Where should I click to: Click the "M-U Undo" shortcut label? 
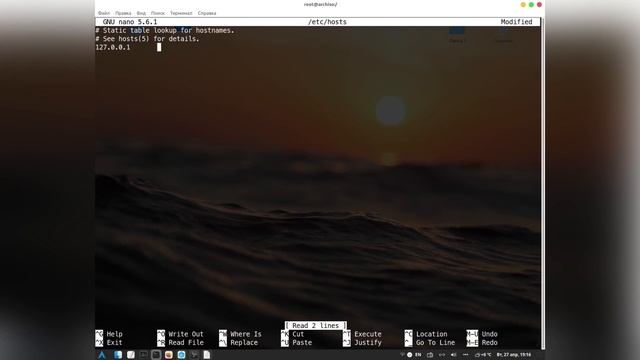click(482, 334)
